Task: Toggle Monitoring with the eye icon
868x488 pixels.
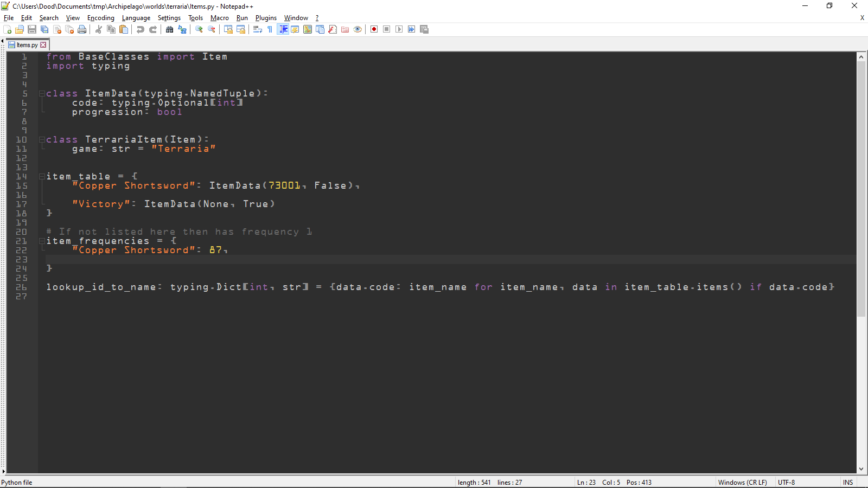Action: [x=358, y=29]
